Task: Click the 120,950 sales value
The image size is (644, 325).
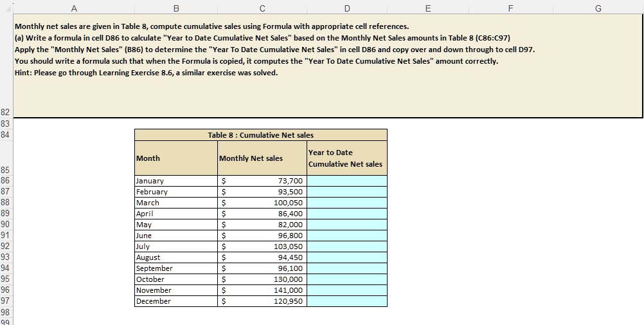Action: point(262,301)
